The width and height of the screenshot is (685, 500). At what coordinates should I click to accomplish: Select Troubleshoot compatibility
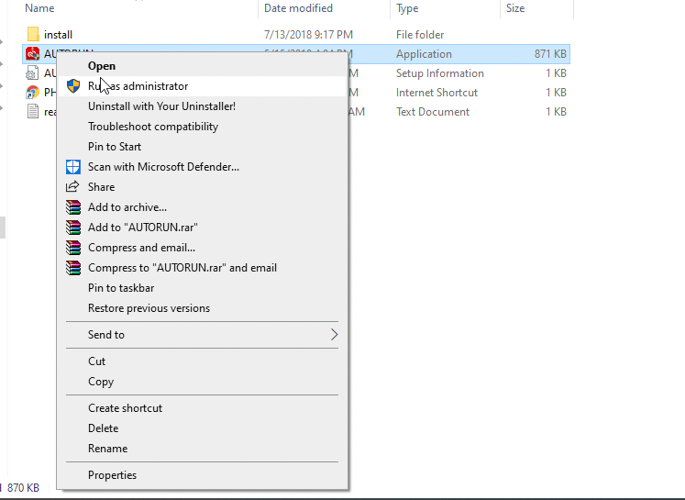pyautogui.click(x=152, y=127)
